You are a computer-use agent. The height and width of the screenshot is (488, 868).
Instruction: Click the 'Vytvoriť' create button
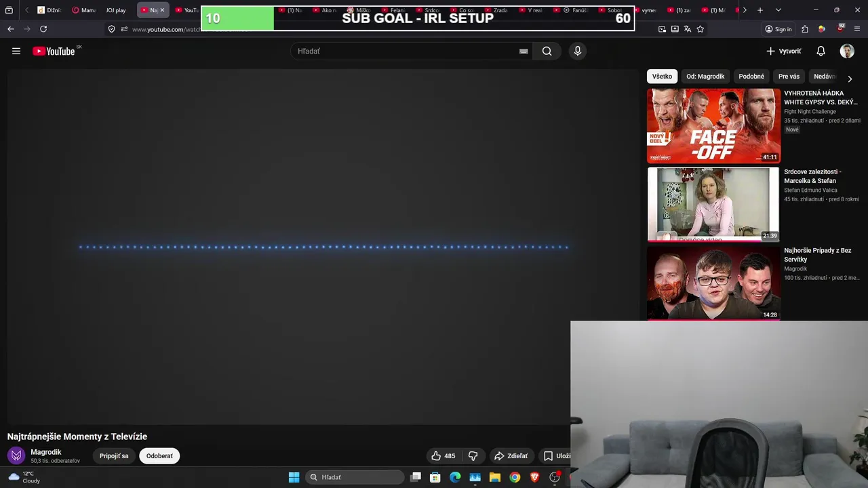784,51
